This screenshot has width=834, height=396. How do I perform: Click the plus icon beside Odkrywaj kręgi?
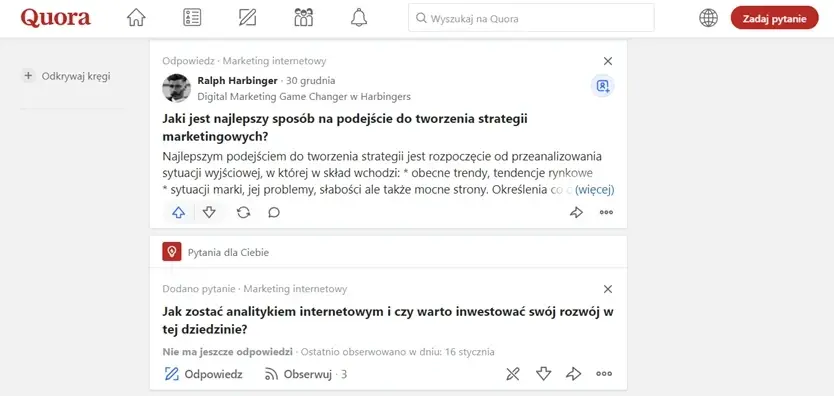click(x=28, y=76)
